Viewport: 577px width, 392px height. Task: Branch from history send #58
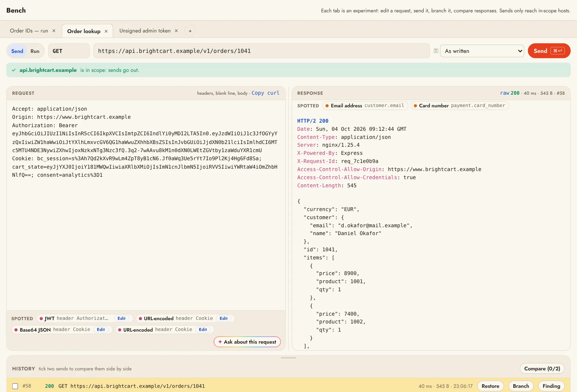pos(521,386)
